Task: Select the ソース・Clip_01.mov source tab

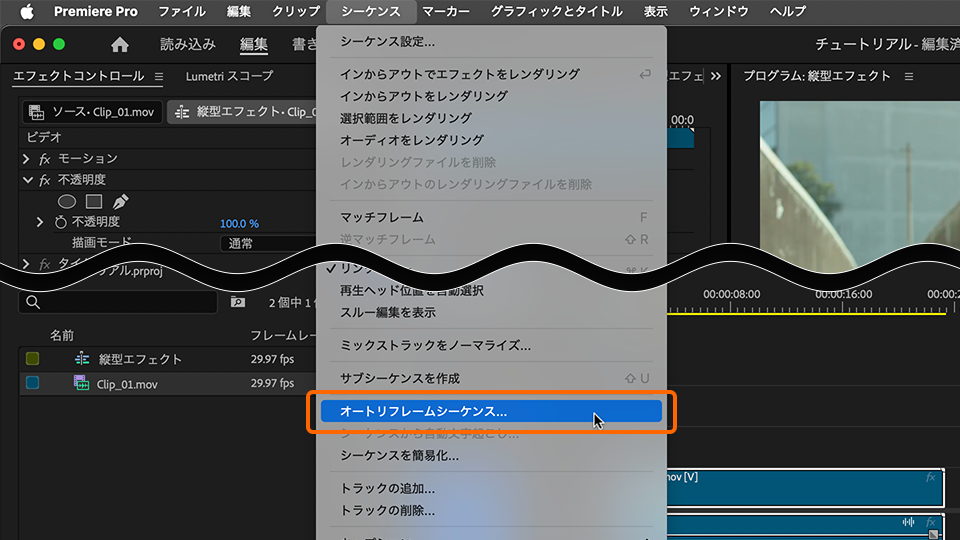Action: pyautogui.click(x=92, y=112)
